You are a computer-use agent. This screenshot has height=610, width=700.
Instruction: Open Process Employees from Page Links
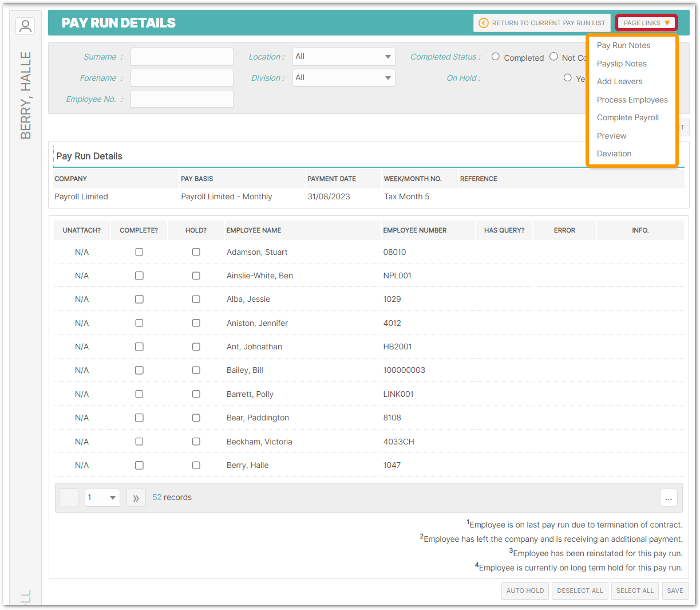coord(632,100)
